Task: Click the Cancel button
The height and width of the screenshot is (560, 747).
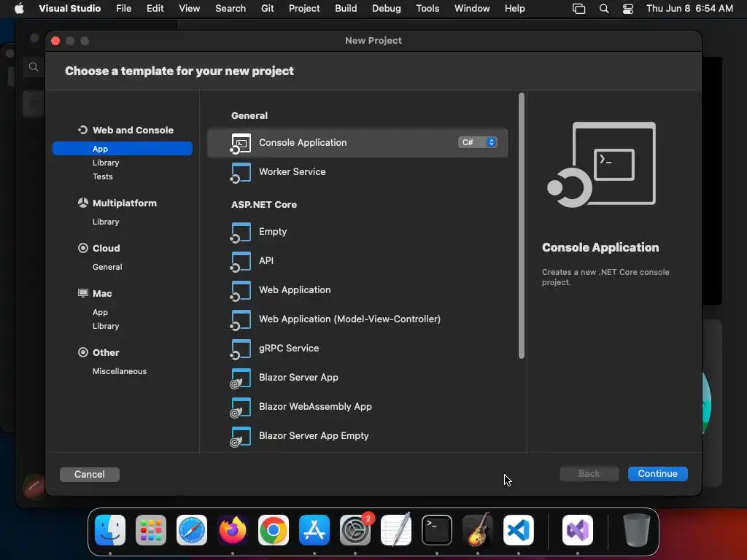Action: 90,474
